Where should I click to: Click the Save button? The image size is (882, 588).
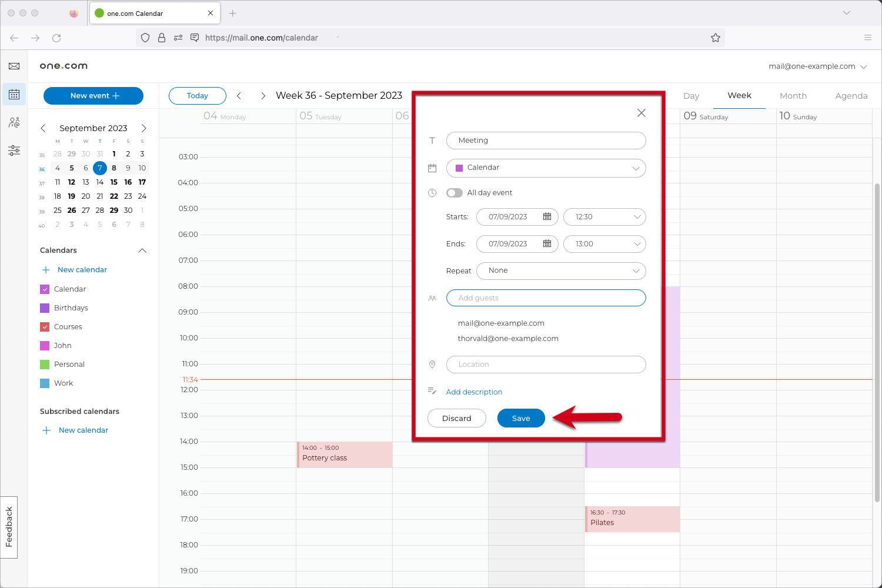[521, 418]
